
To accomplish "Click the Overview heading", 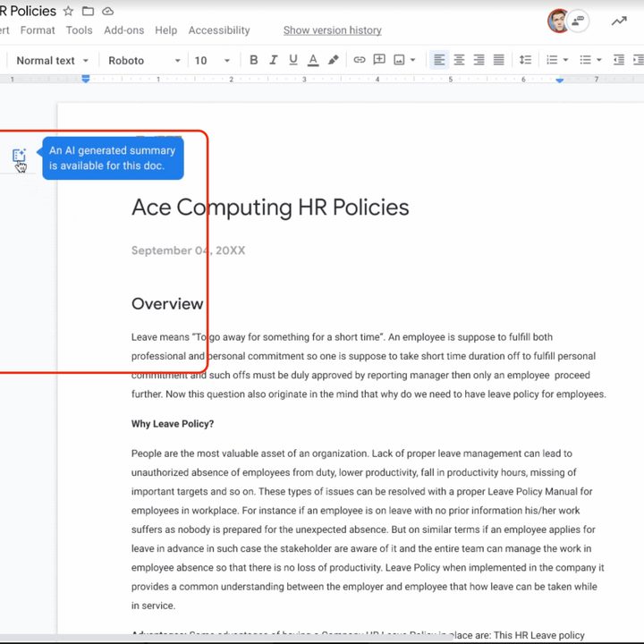I will [x=167, y=304].
